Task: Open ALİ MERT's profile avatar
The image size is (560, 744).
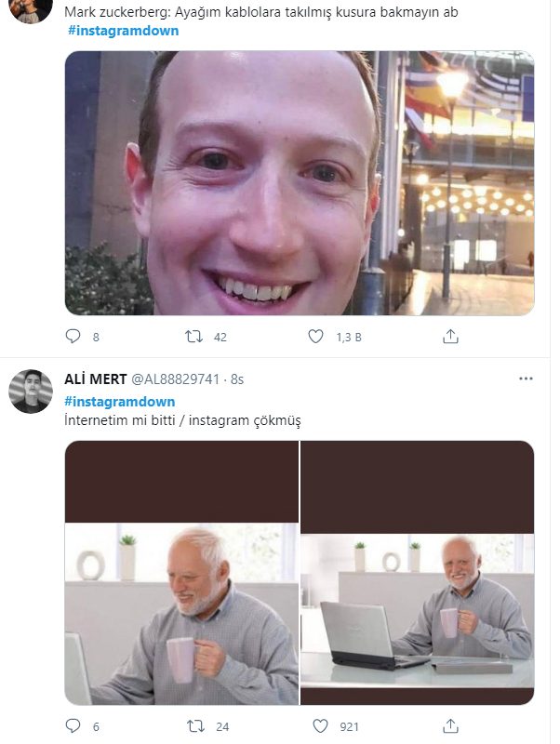Action: [31, 391]
